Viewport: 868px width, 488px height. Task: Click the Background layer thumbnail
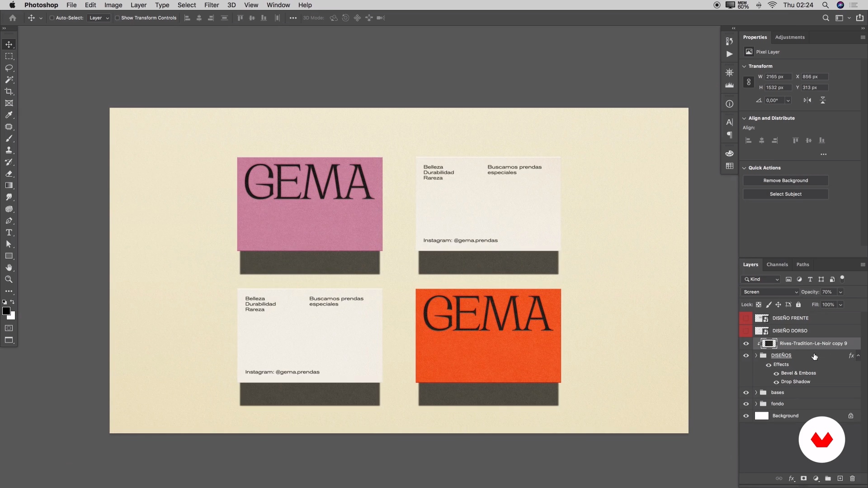click(762, 416)
